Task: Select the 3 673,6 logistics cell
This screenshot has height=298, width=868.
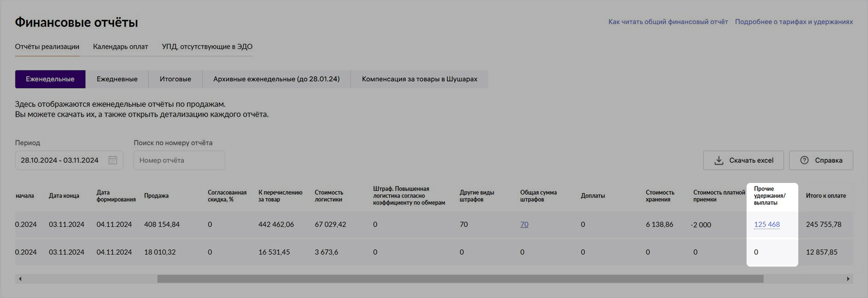Action: 326,252
